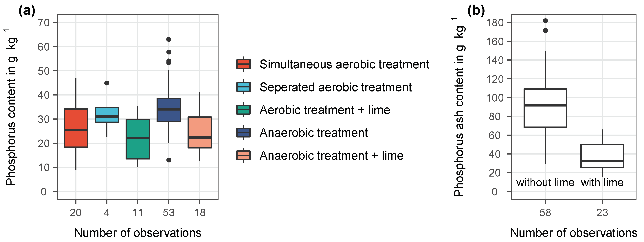Click the dark blue Anaerobic treatment legend swatch
Screen dimensions: 644x242
[x=243, y=133]
